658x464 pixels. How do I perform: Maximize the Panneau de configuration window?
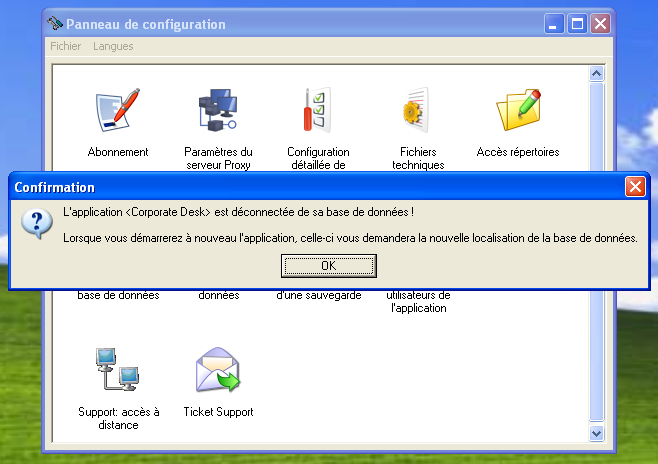(x=577, y=23)
